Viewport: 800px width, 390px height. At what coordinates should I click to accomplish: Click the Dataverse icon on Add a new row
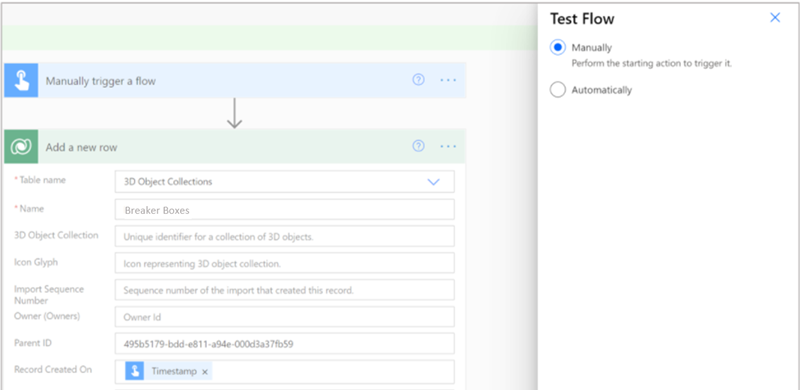21,147
